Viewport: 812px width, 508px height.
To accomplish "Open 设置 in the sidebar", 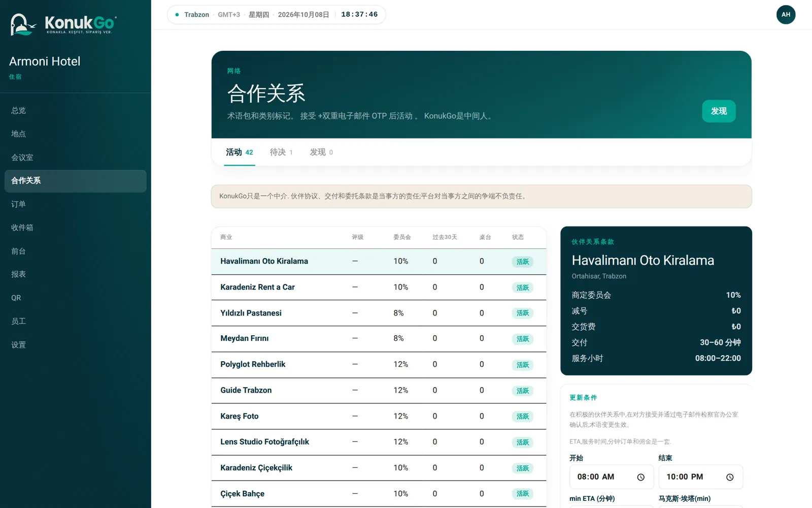I will [75, 344].
